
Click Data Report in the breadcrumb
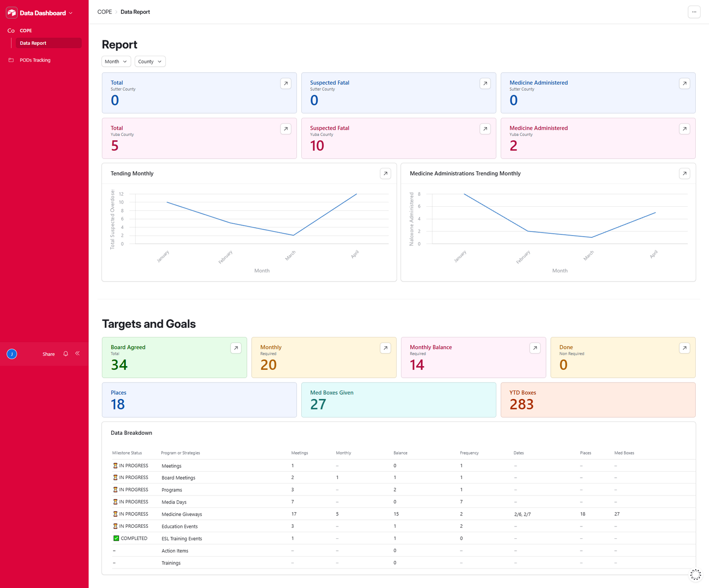coord(135,12)
